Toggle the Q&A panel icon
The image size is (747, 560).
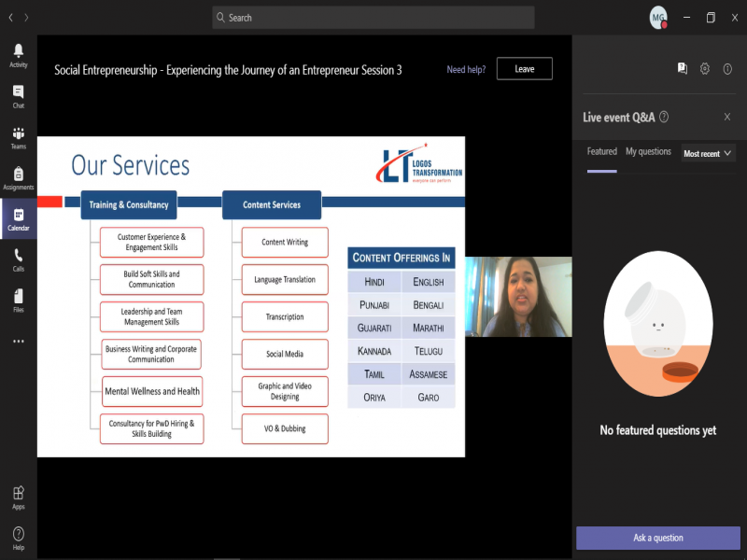pyautogui.click(x=683, y=68)
